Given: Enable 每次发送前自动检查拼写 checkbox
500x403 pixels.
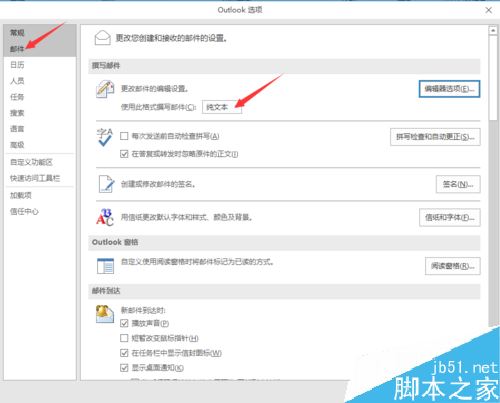Looking at the screenshot, I should click(124, 136).
